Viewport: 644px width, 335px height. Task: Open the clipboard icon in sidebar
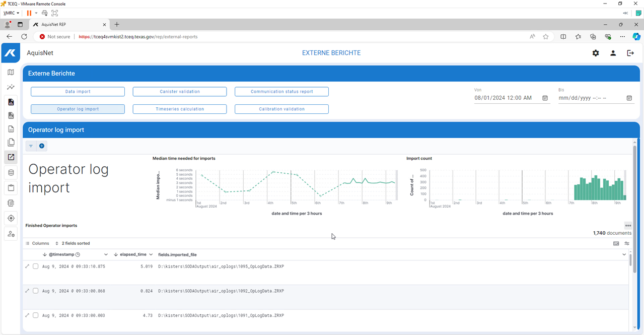click(11, 188)
